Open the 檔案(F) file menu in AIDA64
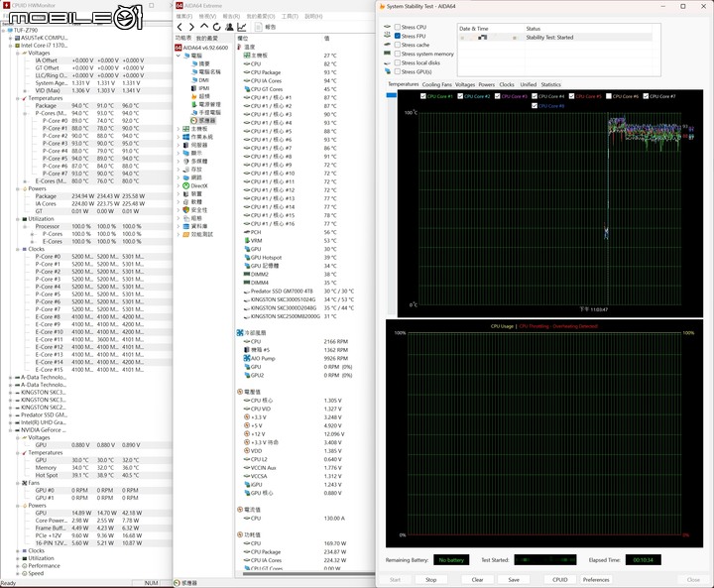The height and width of the screenshot is (588, 714). 184,16
